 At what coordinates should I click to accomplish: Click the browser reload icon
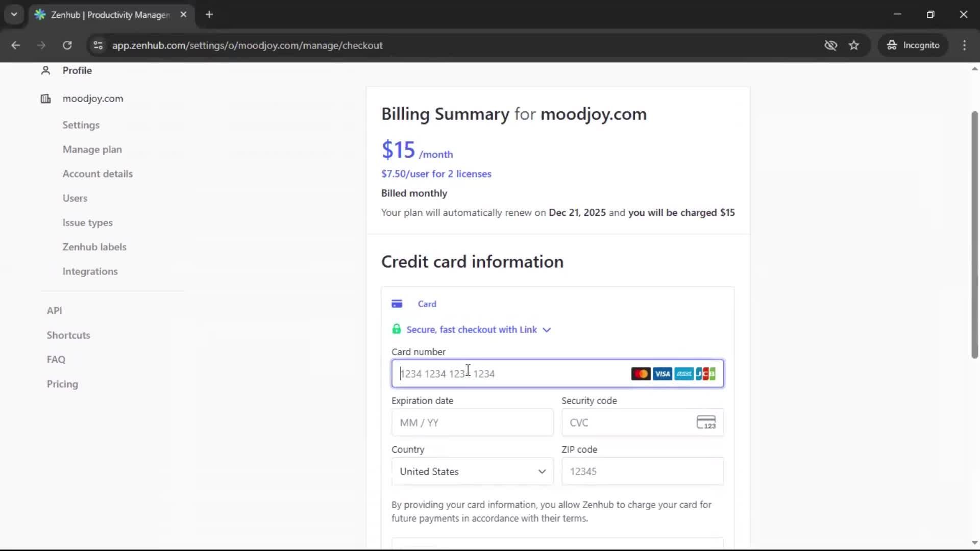pyautogui.click(x=67, y=45)
